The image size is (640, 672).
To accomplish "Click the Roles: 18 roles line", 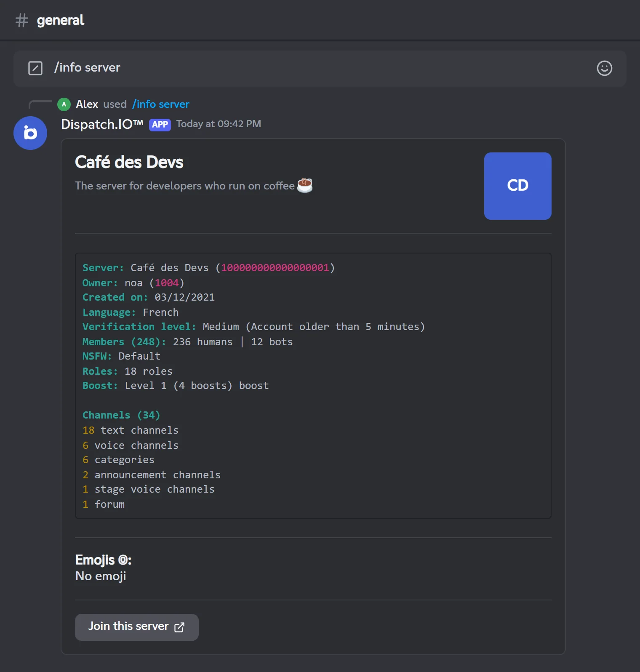I will pyautogui.click(x=128, y=371).
